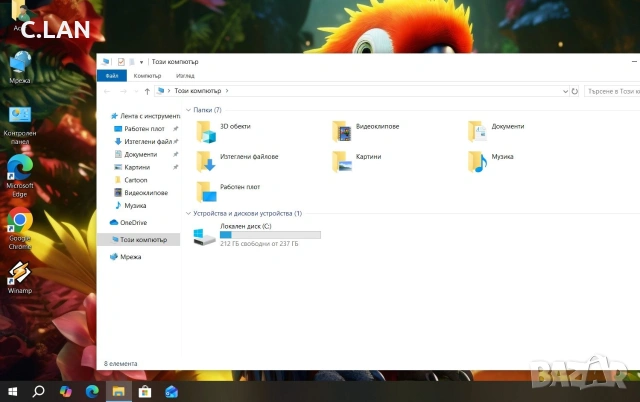Go up one folder level
640x402 pixels.
[x=147, y=91]
